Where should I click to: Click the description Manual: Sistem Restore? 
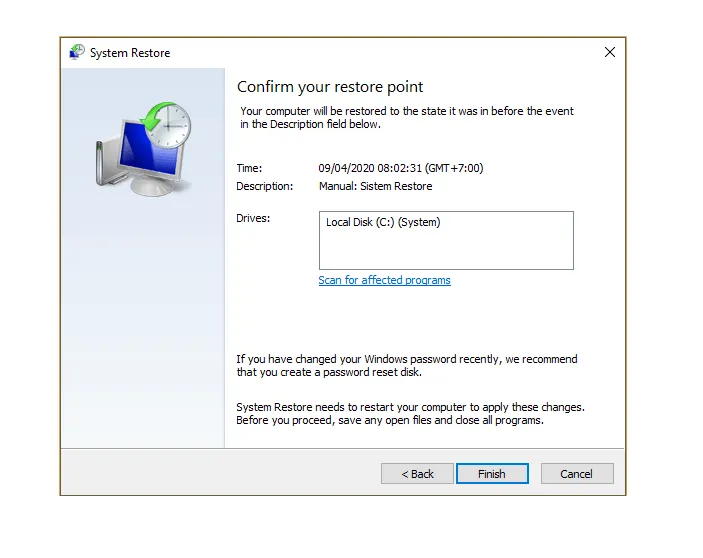coord(375,186)
